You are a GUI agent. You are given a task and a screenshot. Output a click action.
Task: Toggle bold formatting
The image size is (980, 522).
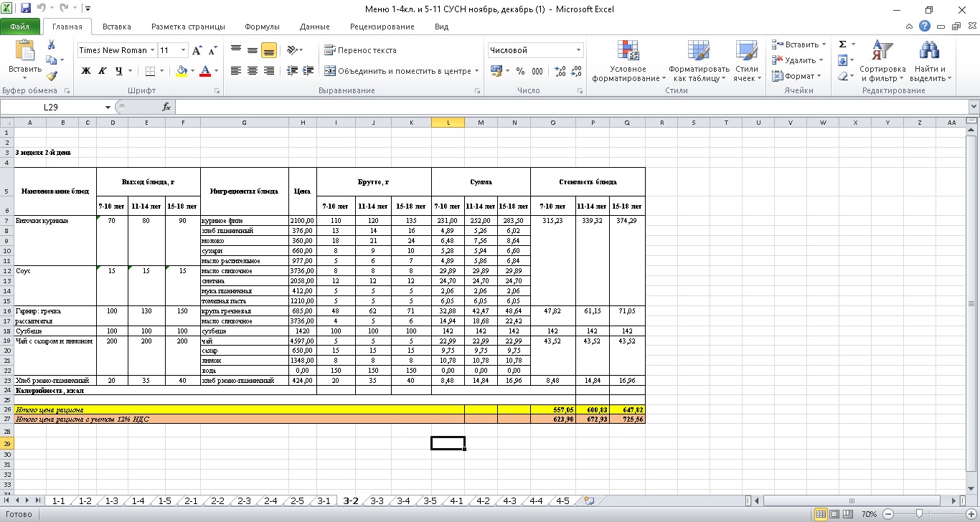(x=86, y=71)
